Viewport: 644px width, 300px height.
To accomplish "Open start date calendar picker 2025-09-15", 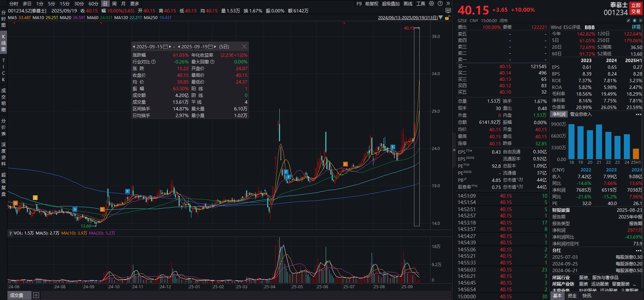I will (165, 47).
